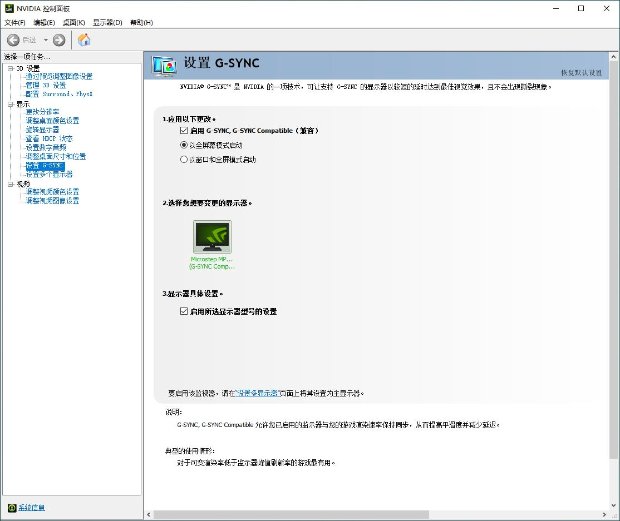Follow the 设置多个显示器 hyperlink in the note
620x521 pixels.
[x=257, y=393]
